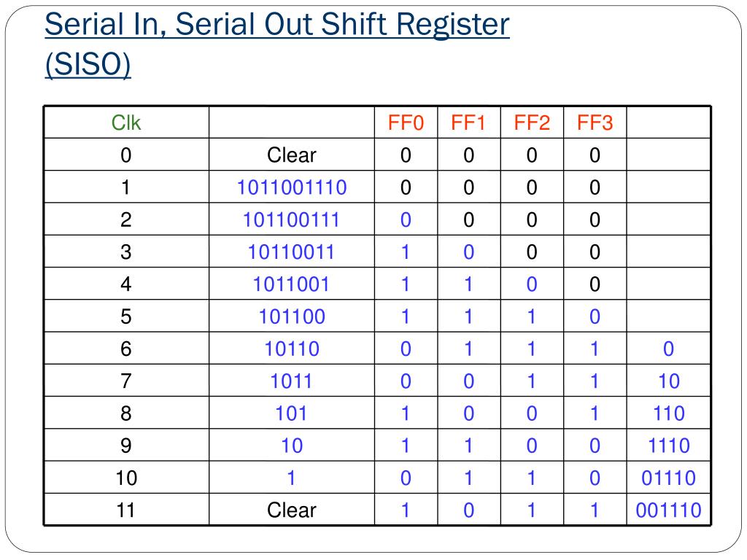Select the 'FF1' column header

pyautogui.click(x=469, y=122)
